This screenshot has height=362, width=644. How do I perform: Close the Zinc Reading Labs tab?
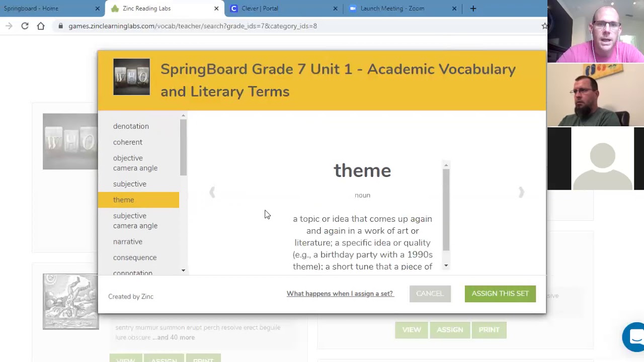[x=216, y=9]
